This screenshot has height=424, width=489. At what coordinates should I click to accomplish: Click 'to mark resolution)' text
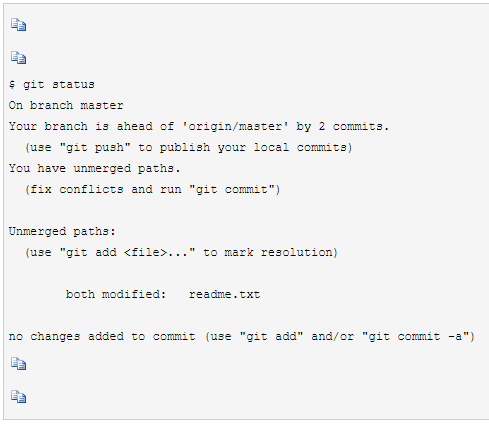click(x=270, y=253)
